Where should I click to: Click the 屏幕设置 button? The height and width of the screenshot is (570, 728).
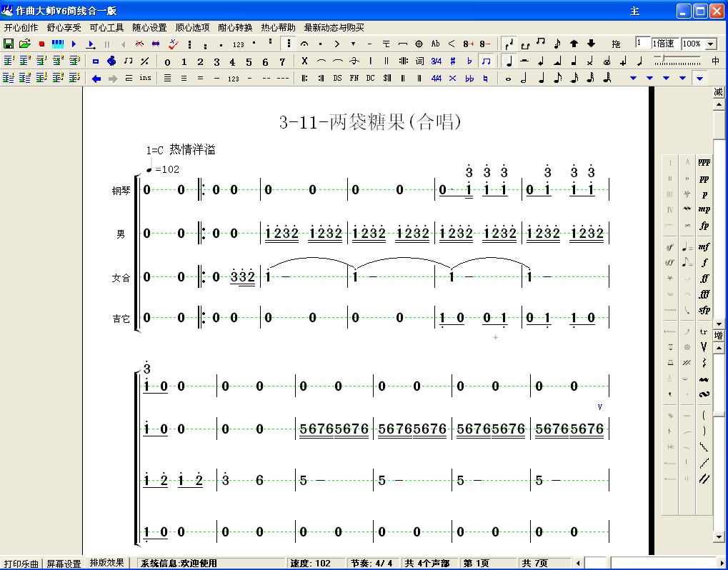[64, 564]
